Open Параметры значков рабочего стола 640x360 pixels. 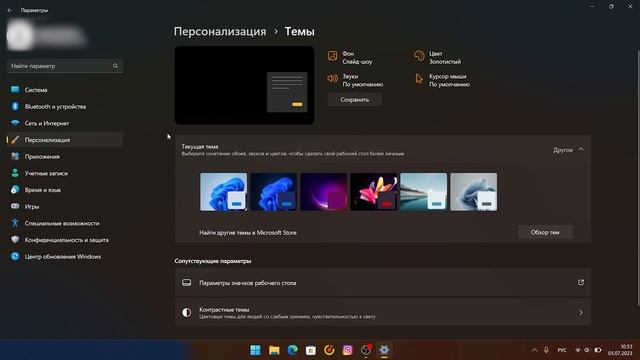click(383, 282)
